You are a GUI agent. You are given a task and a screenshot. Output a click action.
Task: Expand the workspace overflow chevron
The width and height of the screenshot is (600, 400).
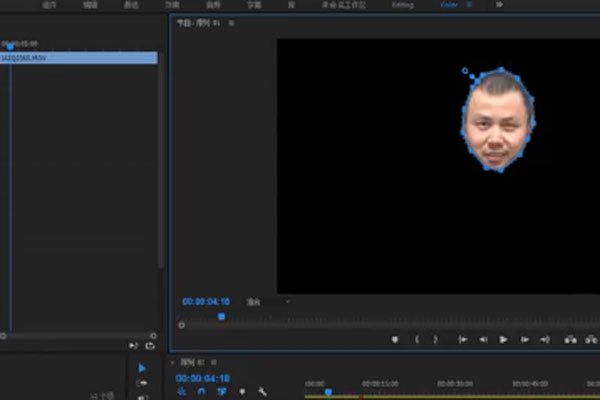click(499, 5)
